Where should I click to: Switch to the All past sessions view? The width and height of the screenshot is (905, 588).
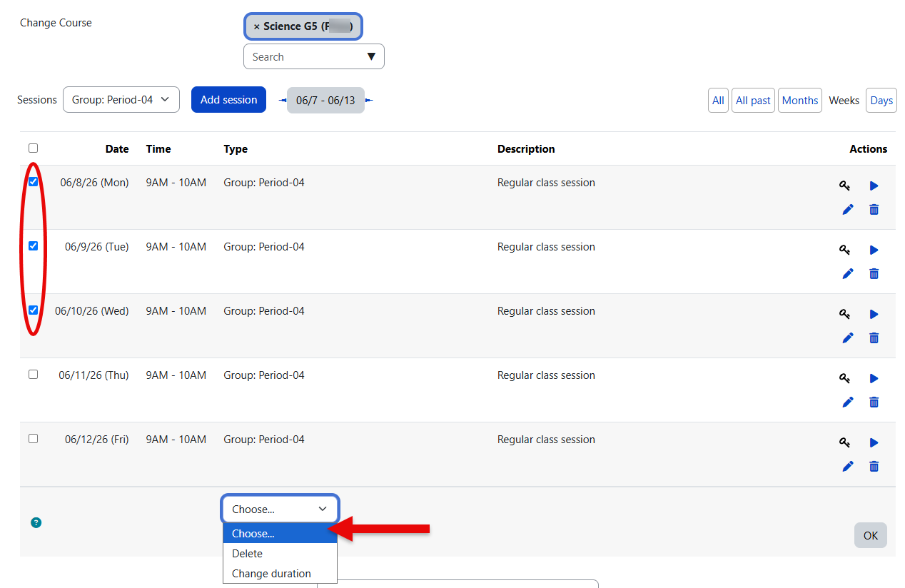coord(753,101)
